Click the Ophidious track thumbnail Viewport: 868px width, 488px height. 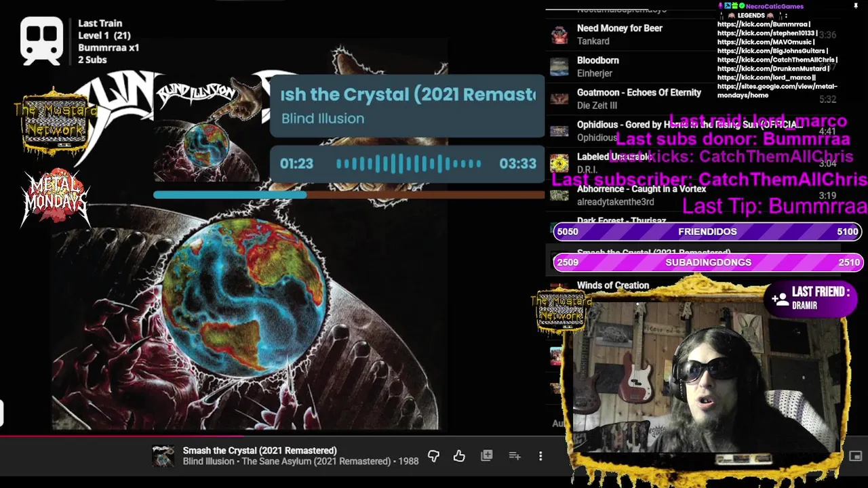coord(559,131)
